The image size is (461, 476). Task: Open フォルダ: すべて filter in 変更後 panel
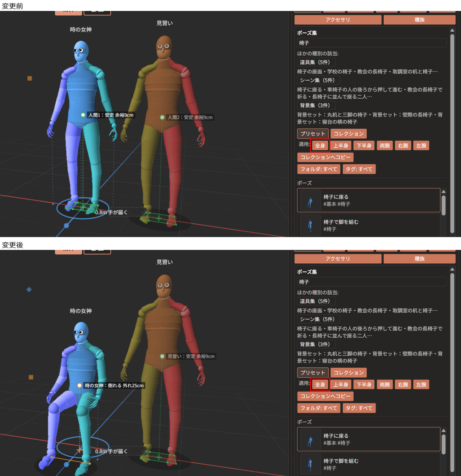pos(319,408)
